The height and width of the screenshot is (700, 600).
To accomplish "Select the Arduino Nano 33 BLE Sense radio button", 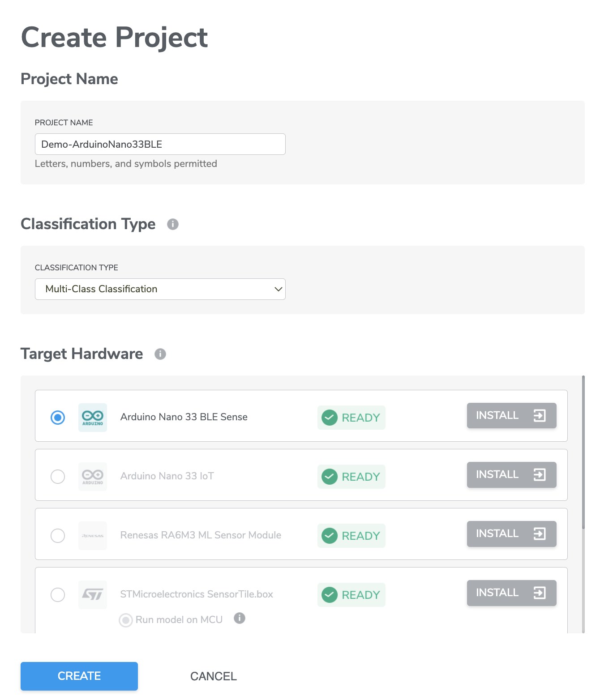I will [58, 418].
